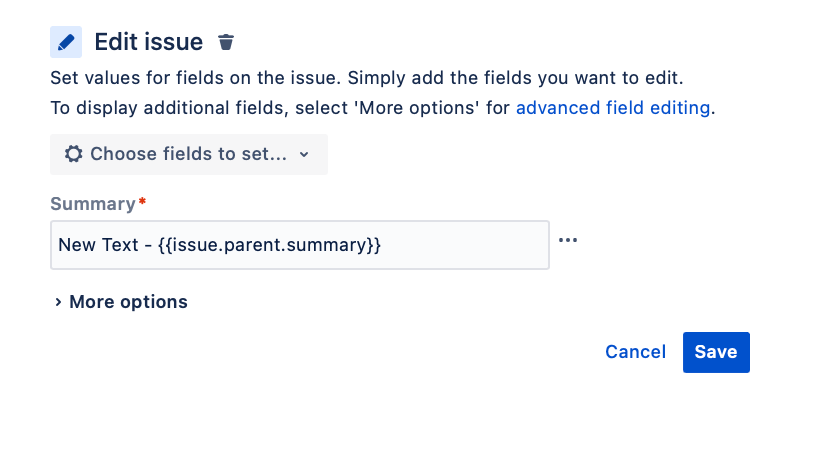Click the down chevron on Choose fields
Image resolution: width=830 pixels, height=452 pixels.
(x=304, y=155)
